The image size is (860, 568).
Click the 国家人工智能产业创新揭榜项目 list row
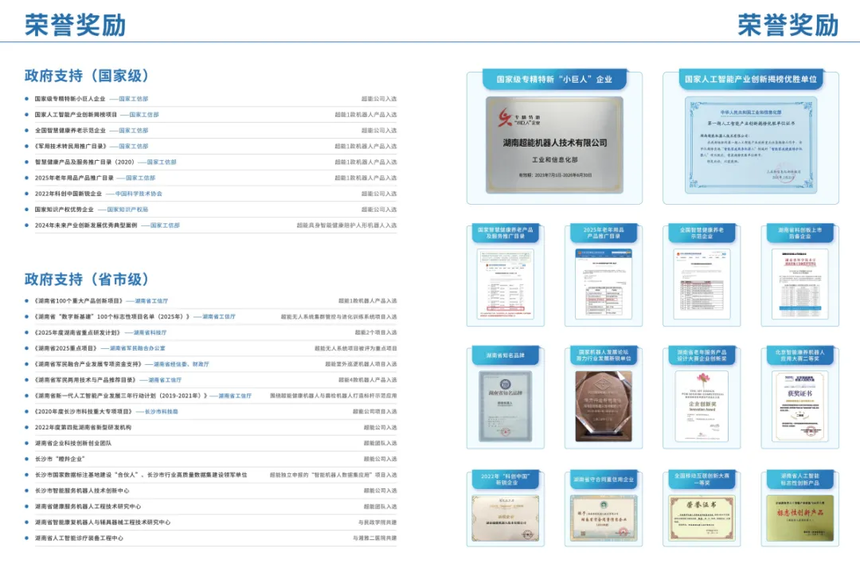(x=211, y=115)
